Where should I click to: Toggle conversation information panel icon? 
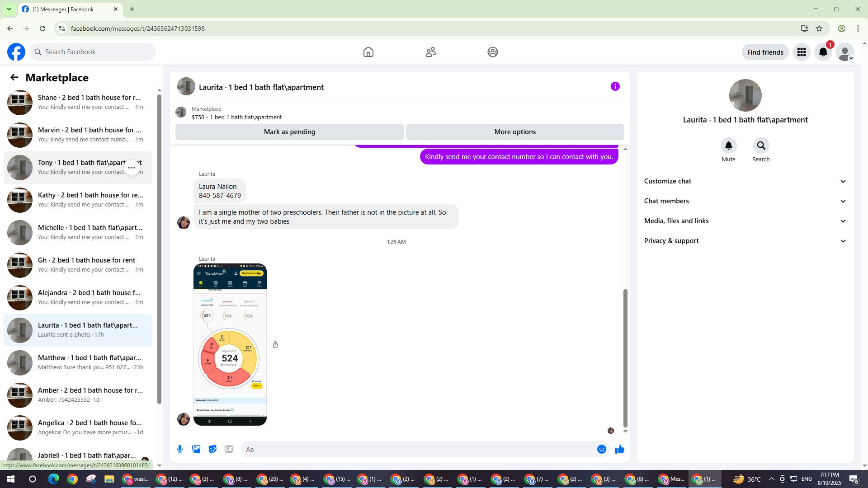point(615,87)
